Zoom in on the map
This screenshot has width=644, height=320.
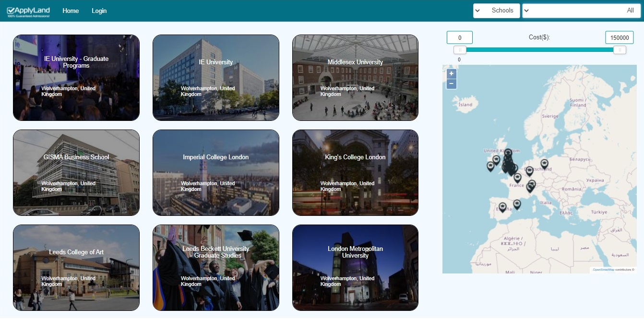[x=452, y=74]
